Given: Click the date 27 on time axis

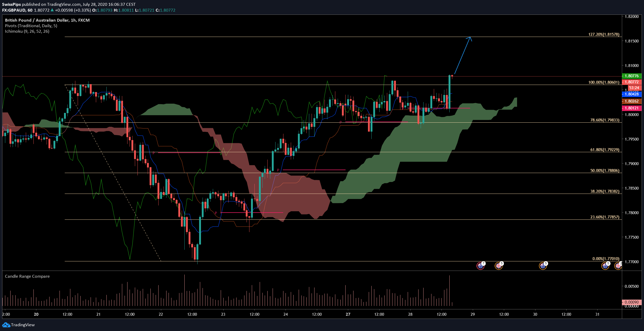Looking at the screenshot, I should pos(348,314).
